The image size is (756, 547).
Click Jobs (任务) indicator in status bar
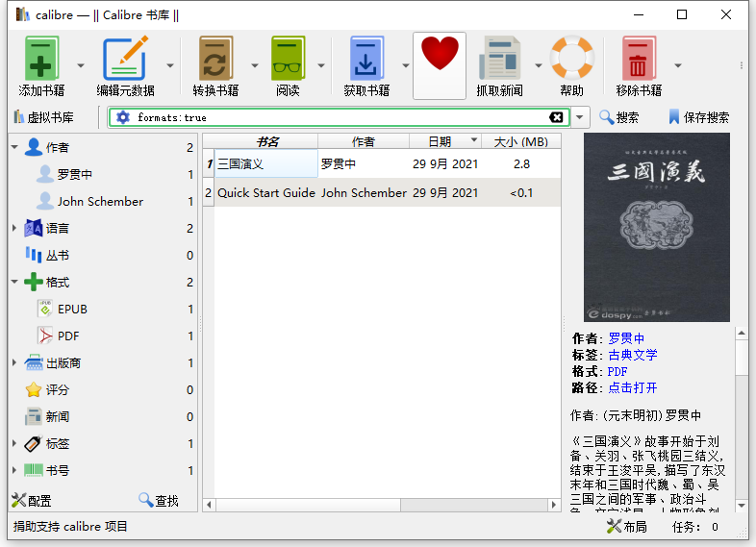coord(694,527)
